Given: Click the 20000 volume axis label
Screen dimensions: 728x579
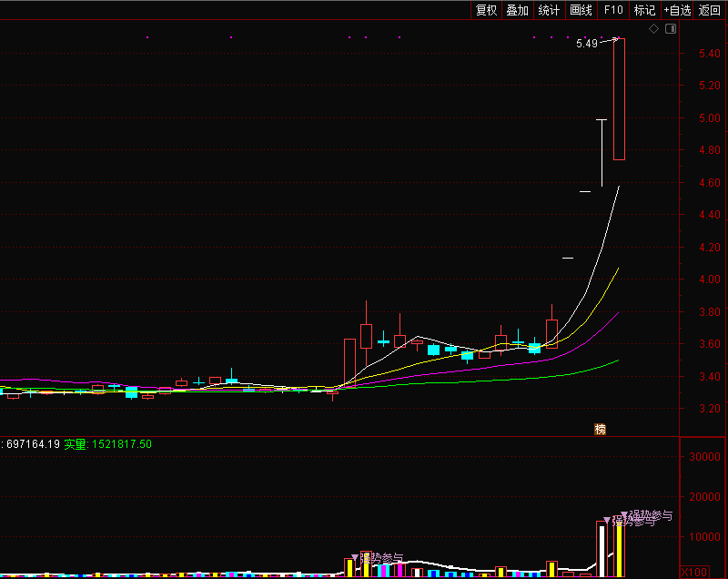Looking at the screenshot, I should coord(704,497).
